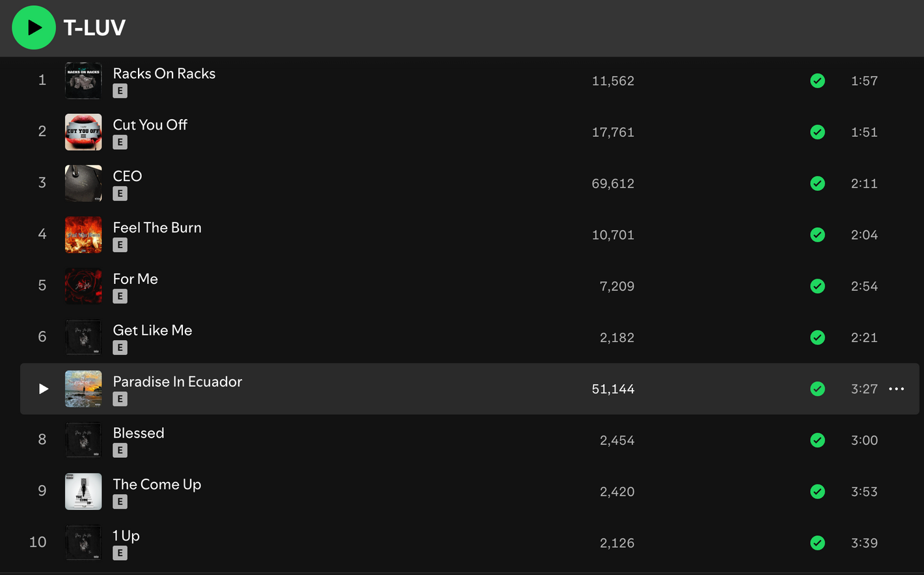Remove Cut You Off from liked songs
The image size is (924, 575).
[x=817, y=132]
